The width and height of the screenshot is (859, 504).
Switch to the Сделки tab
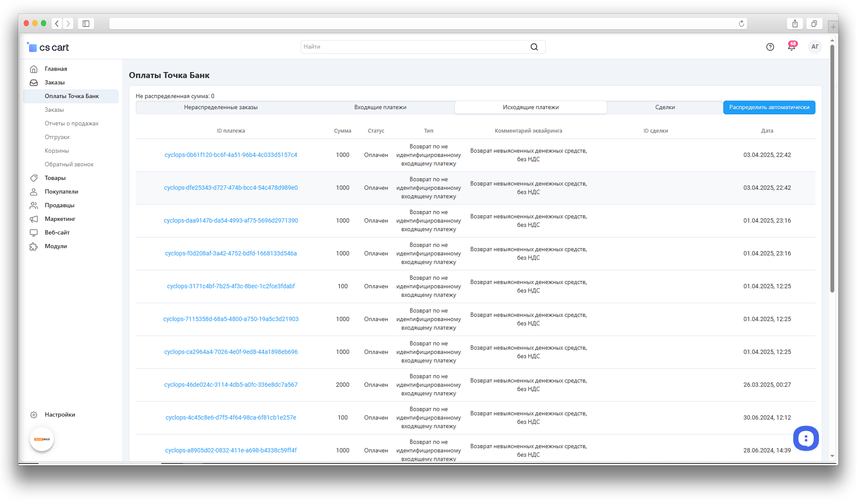[x=664, y=107]
